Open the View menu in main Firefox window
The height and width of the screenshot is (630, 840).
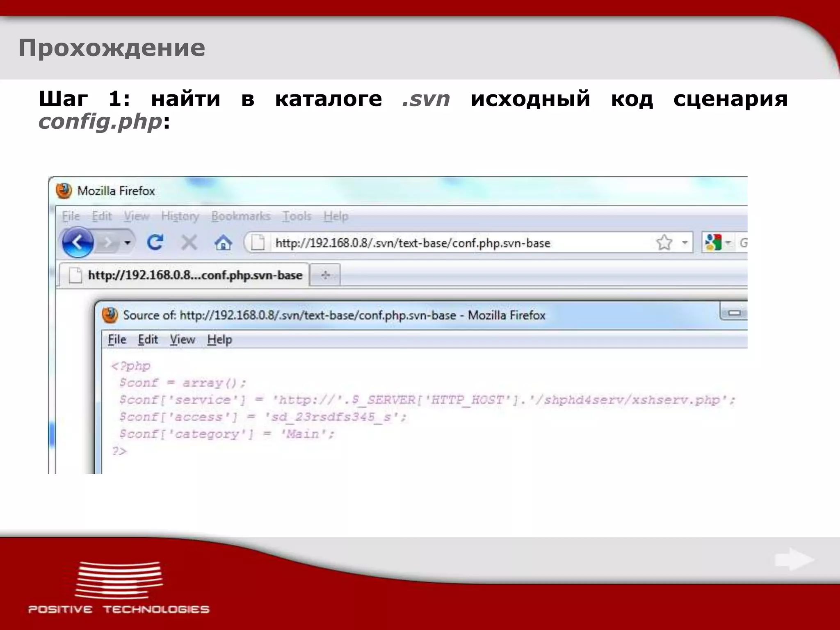[x=137, y=216]
